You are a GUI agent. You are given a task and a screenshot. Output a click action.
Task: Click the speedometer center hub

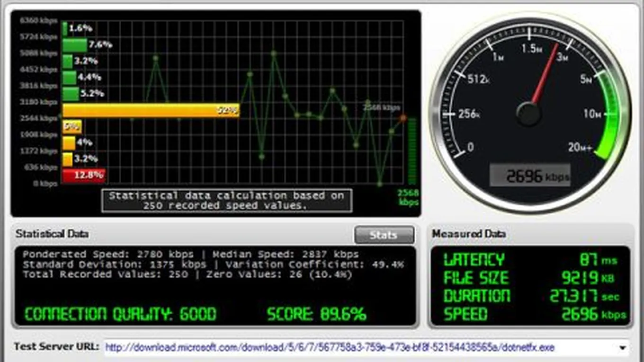point(528,114)
